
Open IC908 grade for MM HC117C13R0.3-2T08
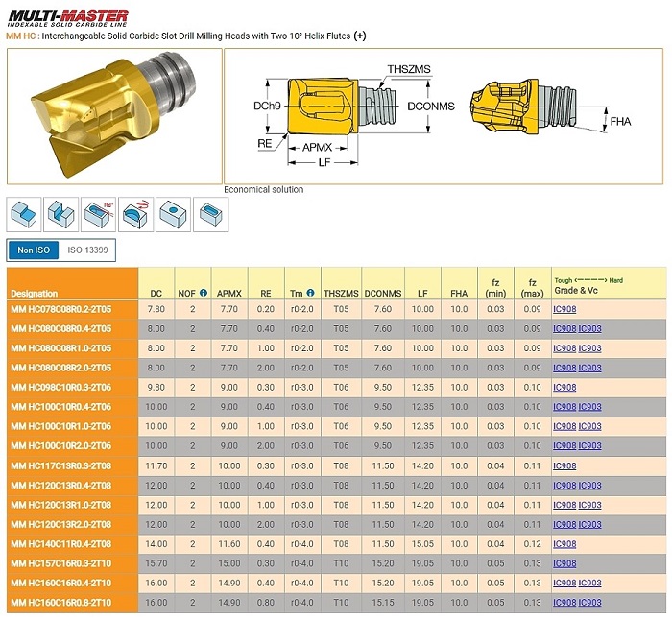(564, 465)
